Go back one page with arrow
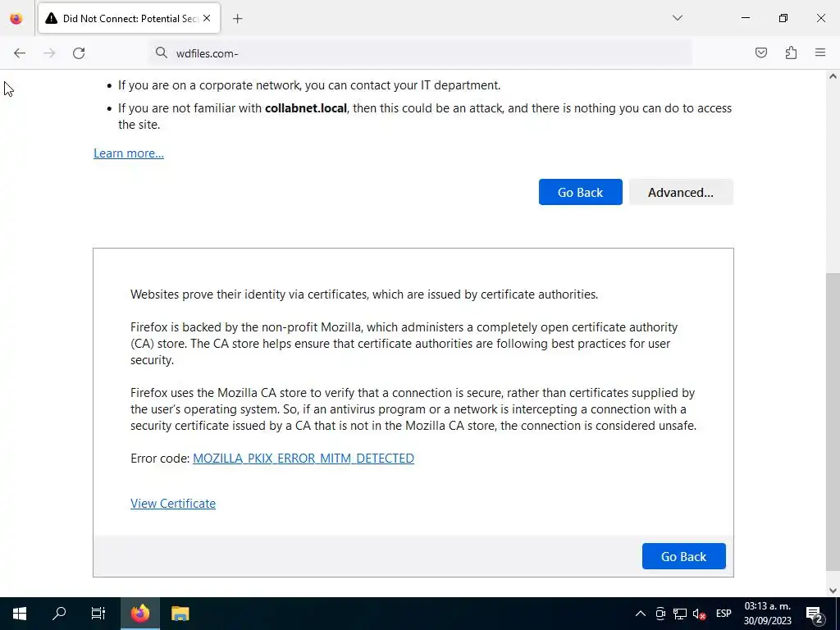The width and height of the screenshot is (840, 630). click(20, 52)
